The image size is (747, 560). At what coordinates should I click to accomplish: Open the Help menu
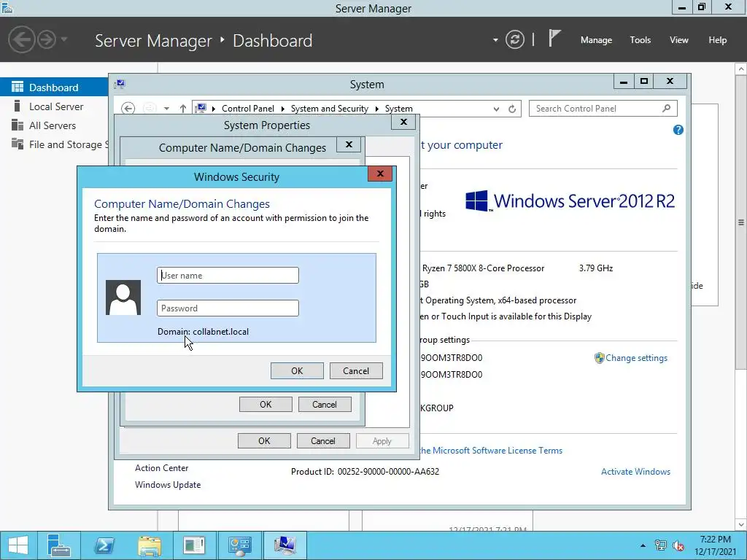click(x=718, y=40)
